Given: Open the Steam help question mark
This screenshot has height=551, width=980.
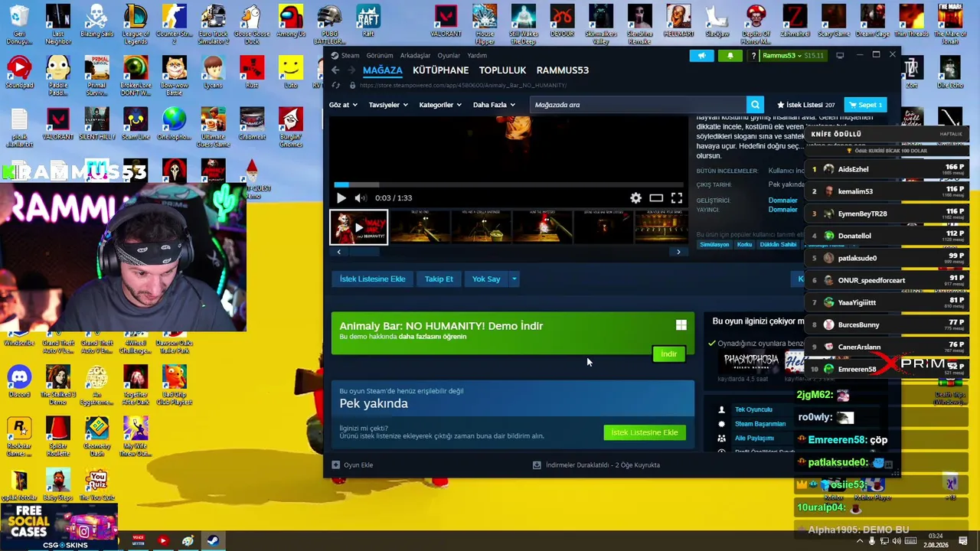Looking at the screenshot, I should tap(754, 56).
